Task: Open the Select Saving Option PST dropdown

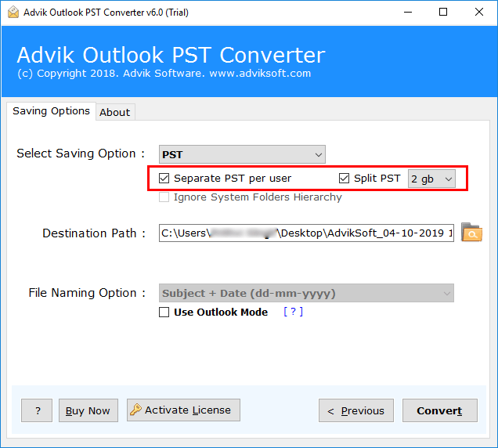Action: pos(242,154)
